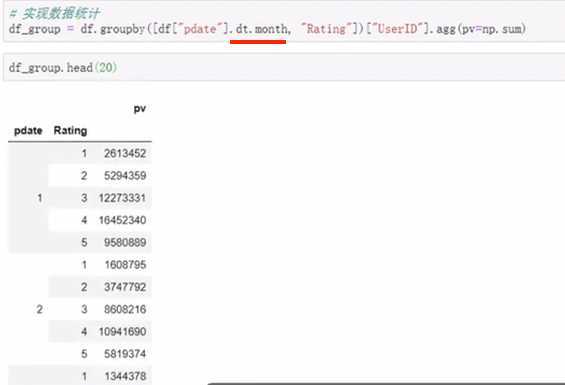
Task: Click the value 1344378
Action: point(125,376)
